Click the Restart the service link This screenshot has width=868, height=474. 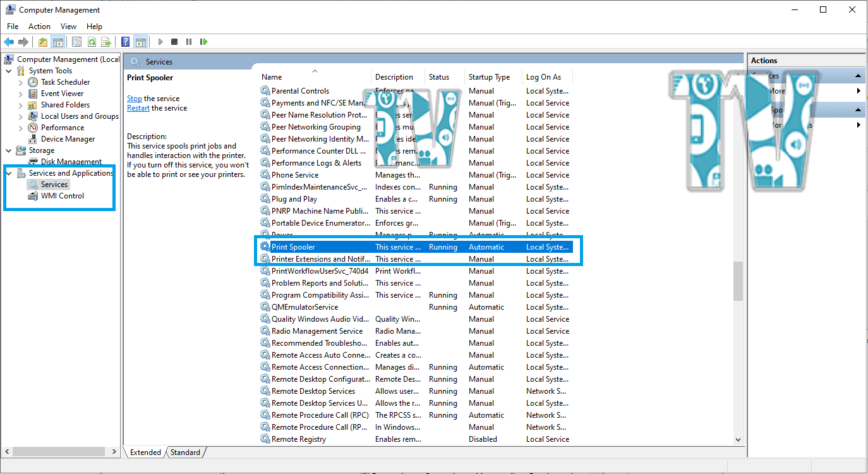pyautogui.click(x=138, y=108)
